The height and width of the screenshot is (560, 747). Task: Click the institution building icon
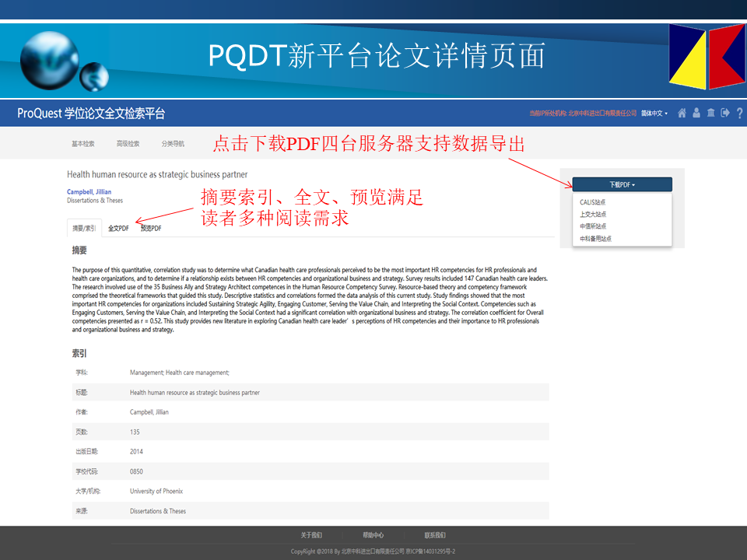(711, 114)
